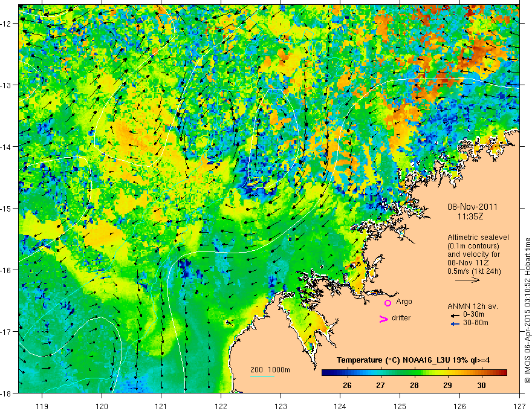Click the Argo legend label
Image resolution: width=532 pixels, height=411 pixels.
(404, 302)
